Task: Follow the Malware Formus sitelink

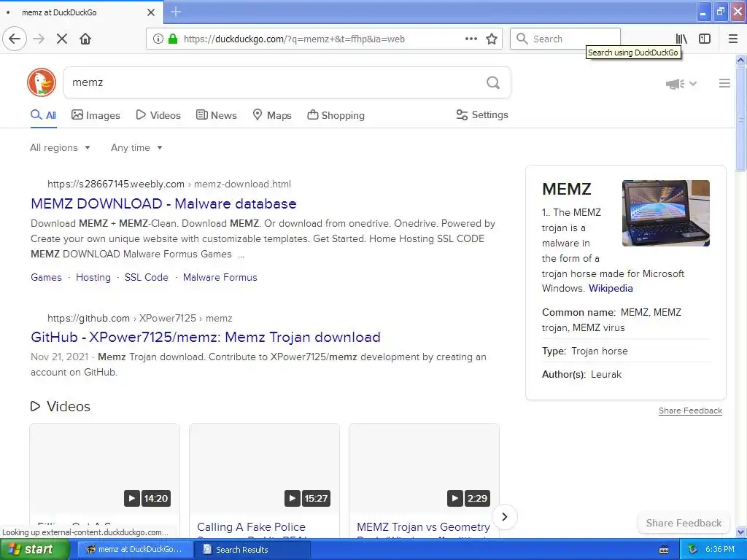Action: pyautogui.click(x=220, y=277)
